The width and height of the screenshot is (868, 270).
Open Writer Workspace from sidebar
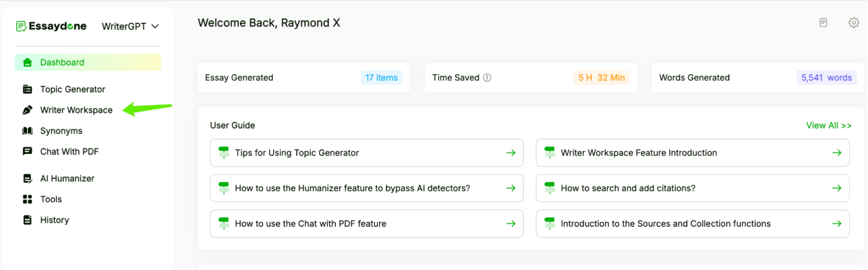76,110
